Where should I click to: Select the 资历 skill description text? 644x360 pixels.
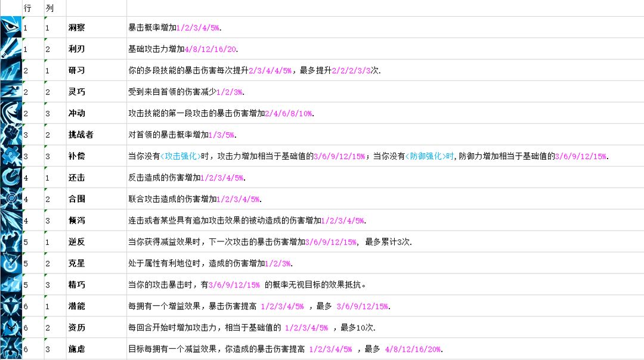pyautogui.click(x=252, y=328)
